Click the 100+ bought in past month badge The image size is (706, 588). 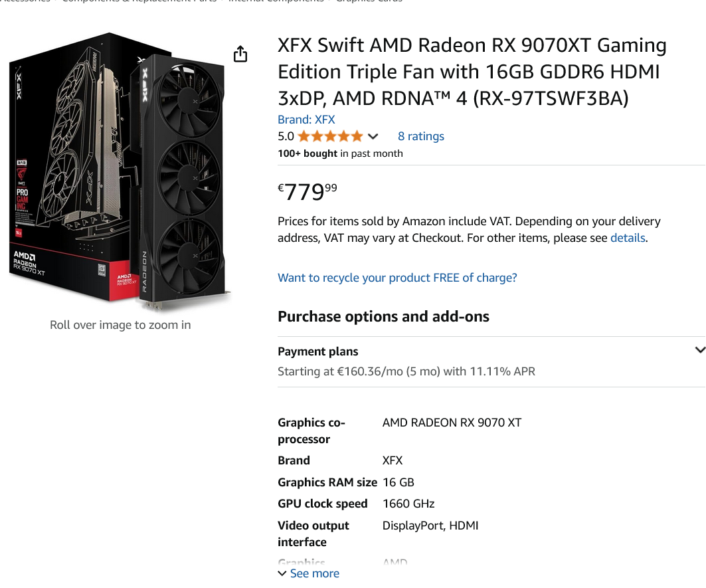(x=340, y=153)
